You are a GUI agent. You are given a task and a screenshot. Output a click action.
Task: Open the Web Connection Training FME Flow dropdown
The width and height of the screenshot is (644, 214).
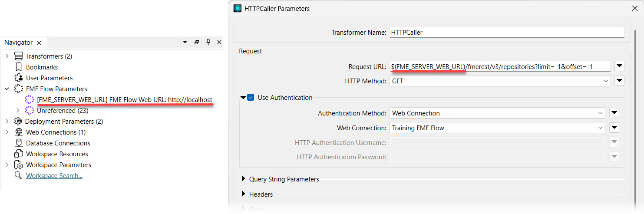coord(497,128)
